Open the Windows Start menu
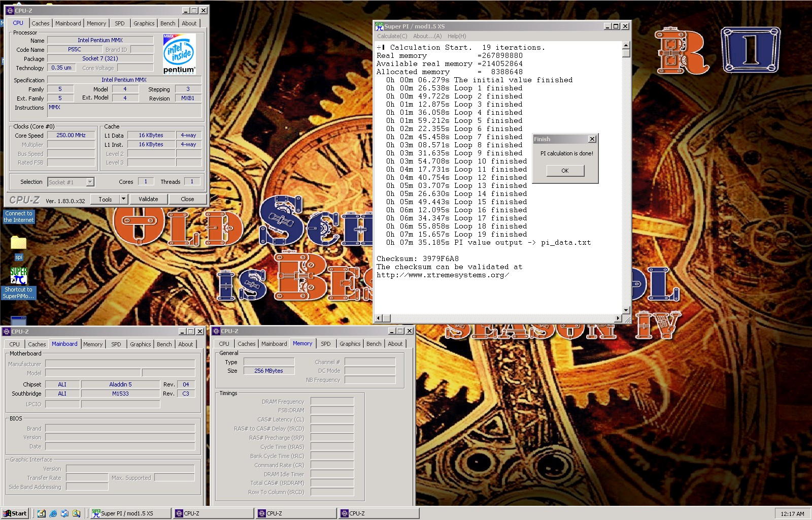 pyautogui.click(x=15, y=513)
